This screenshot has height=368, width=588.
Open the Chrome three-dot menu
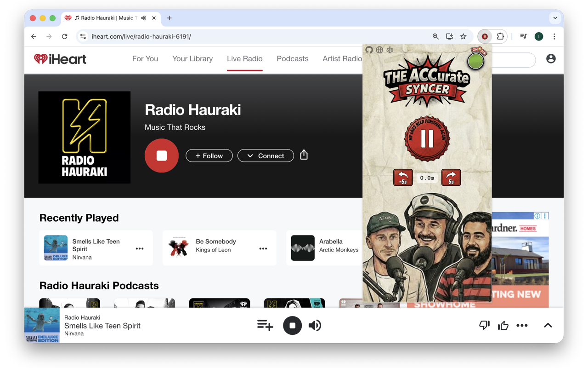pyautogui.click(x=554, y=36)
